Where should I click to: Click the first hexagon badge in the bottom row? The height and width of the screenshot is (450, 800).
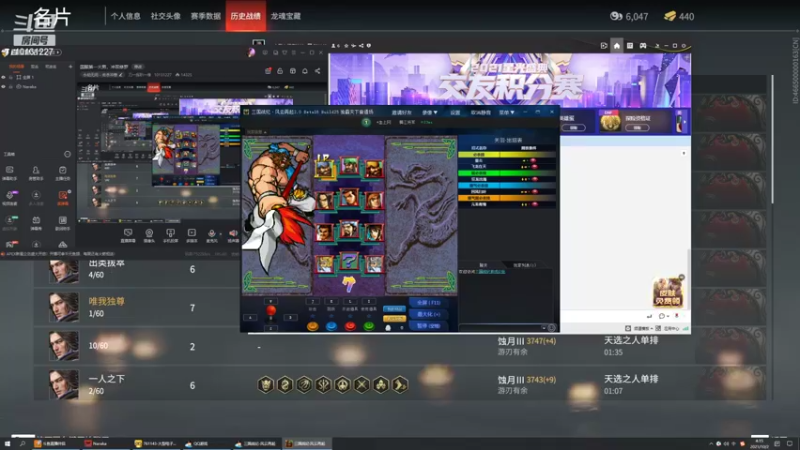266,384
